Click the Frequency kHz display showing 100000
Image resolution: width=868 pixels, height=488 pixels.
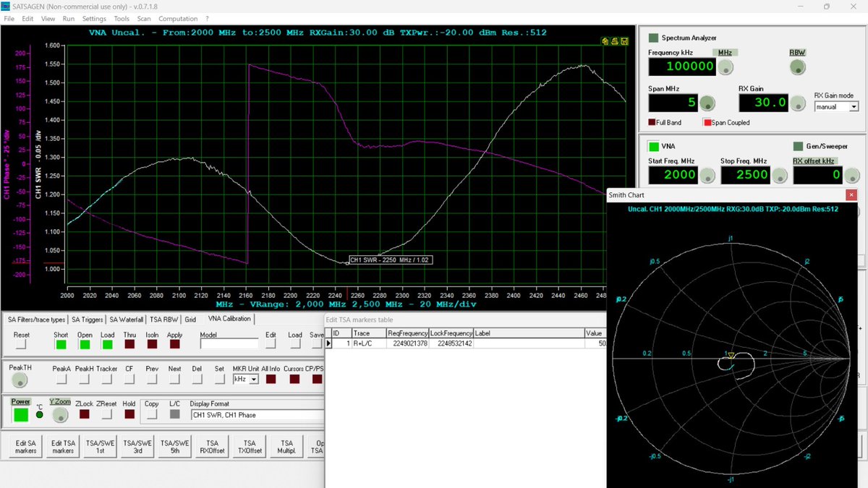[x=681, y=67]
